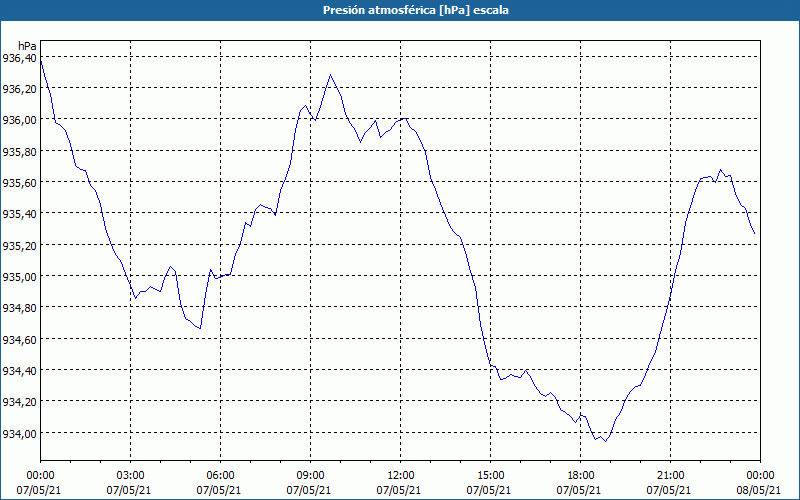Click the 935,00 axis value

pyautogui.click(x=20, y=277)
